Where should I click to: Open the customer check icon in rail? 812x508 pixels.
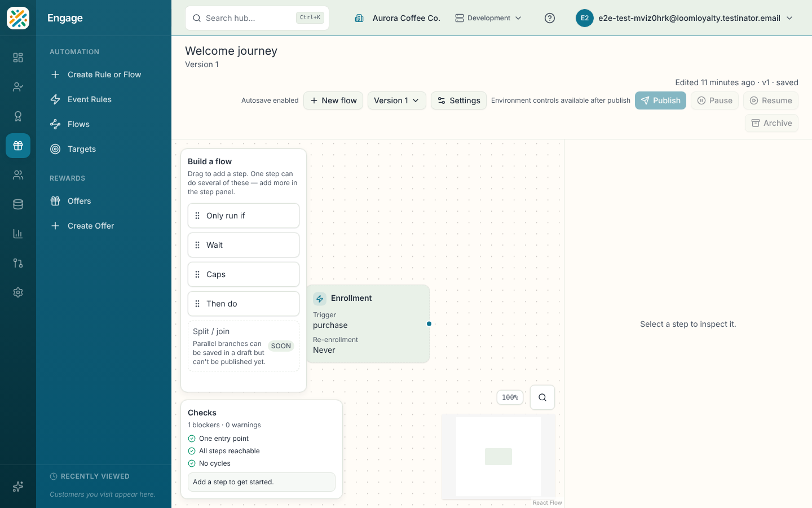(x=18, y=87)
